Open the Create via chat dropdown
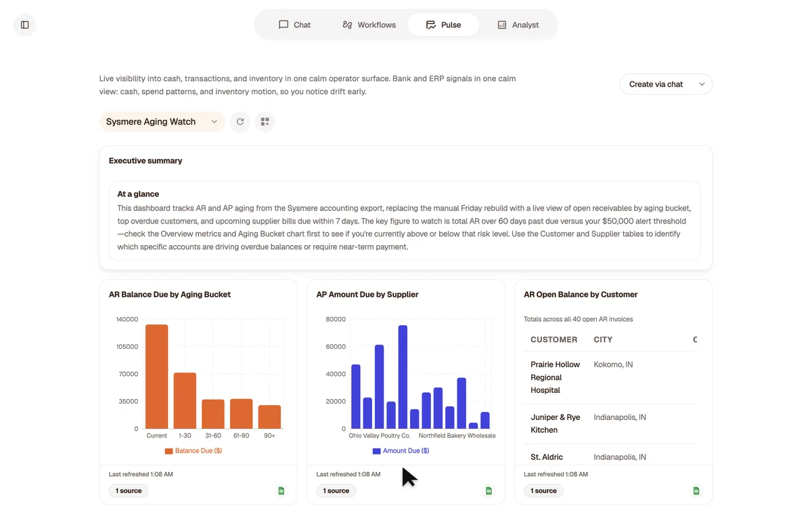This screenshot has height=508, width=812. pos(666,84)
